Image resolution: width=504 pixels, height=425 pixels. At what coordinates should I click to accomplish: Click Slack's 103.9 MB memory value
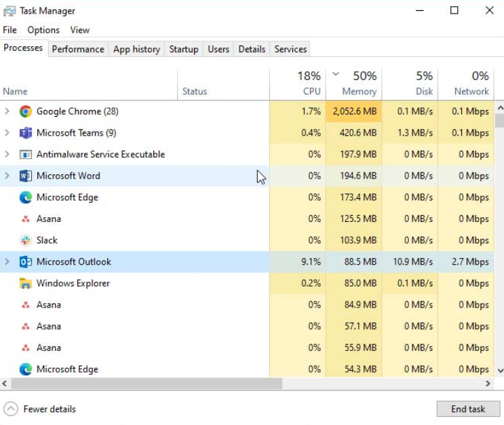tap(358, 240)
